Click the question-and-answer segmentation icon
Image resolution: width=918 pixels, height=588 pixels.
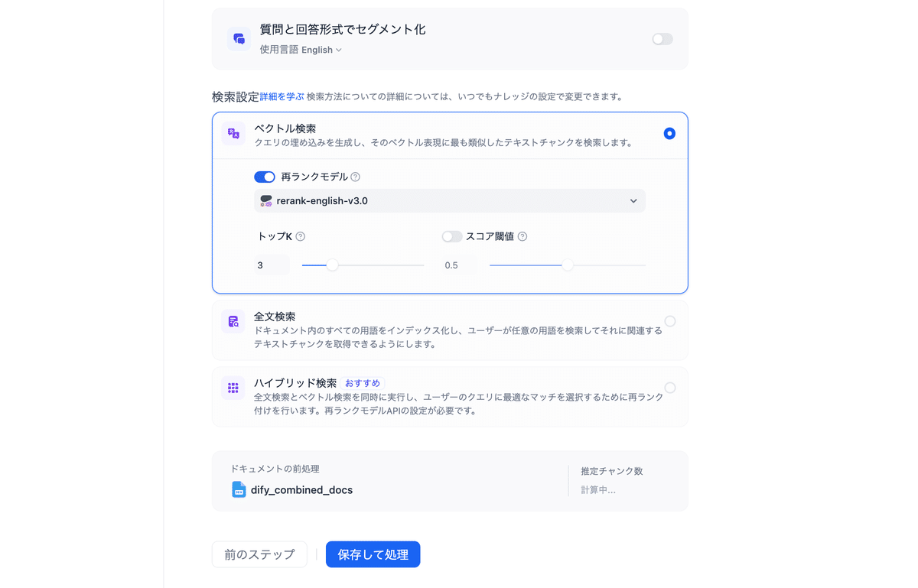[239, 38]
